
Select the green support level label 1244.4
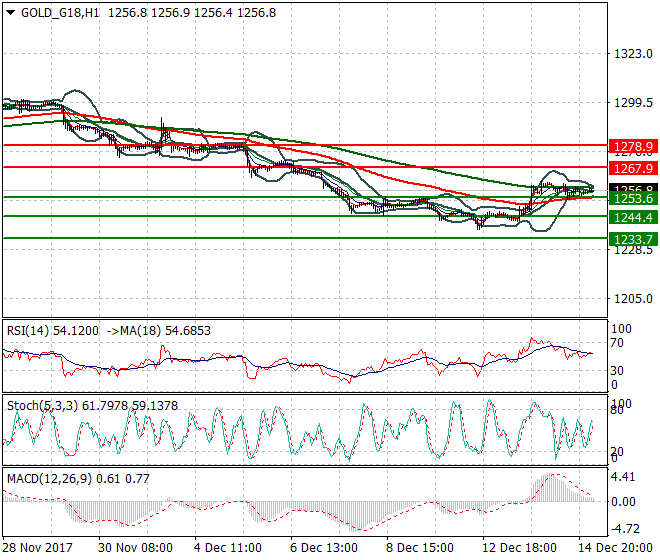(x=633, y=218)
